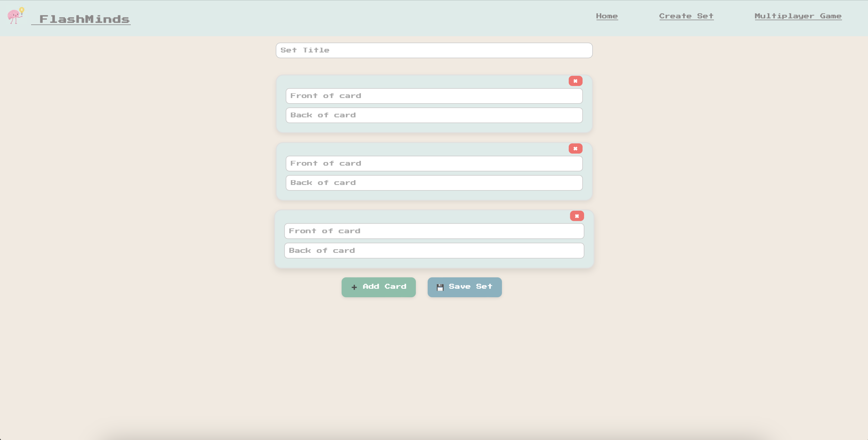Select second card's Back of card field
This screenshot has width=868, height=440.
pyautogui.click(x=434, y=183)
